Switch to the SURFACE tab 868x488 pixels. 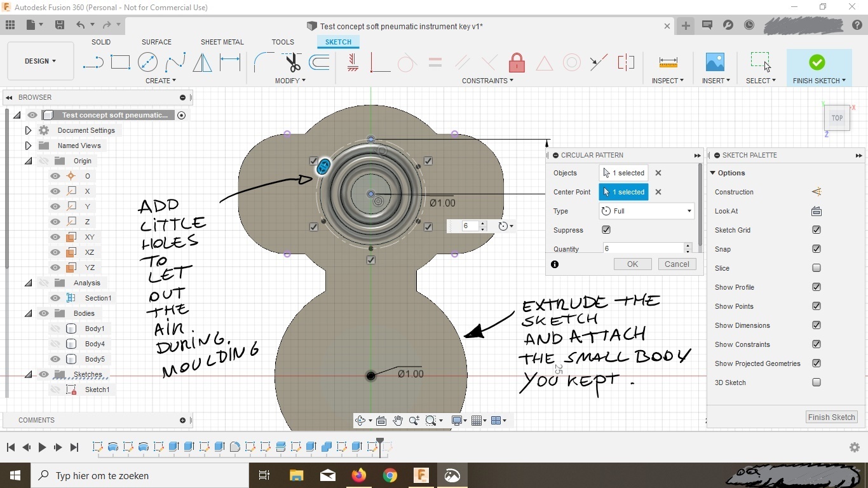[156, 42]
